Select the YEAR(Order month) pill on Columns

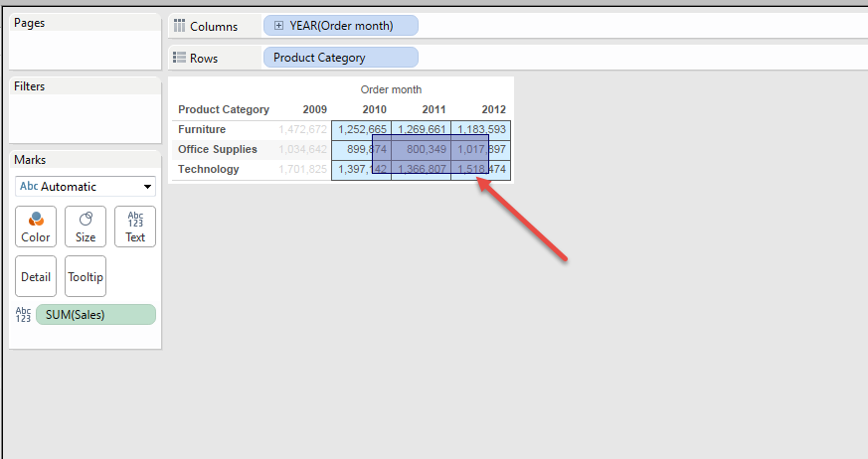pyautogui.click(x=341, y=26)
